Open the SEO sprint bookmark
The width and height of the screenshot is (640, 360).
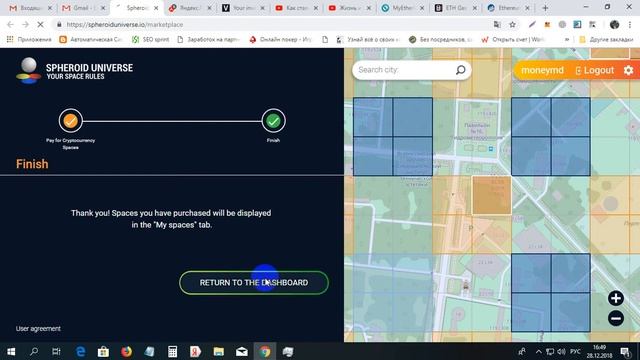(x=150, y=40)
